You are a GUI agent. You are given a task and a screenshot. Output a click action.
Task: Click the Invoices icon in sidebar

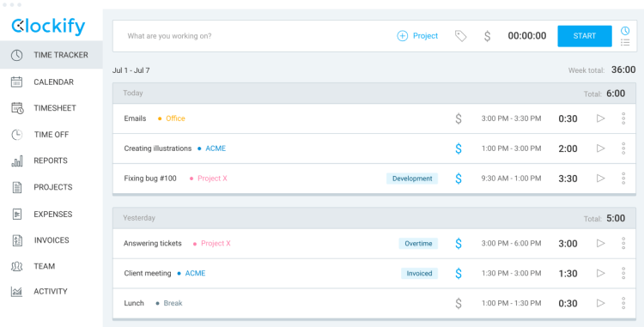click(17, 240)
